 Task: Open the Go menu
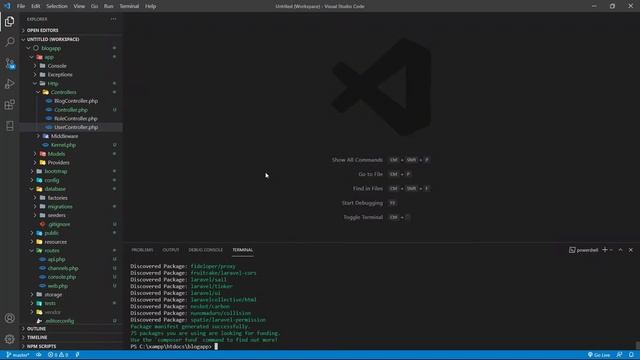tap(94, 6)
